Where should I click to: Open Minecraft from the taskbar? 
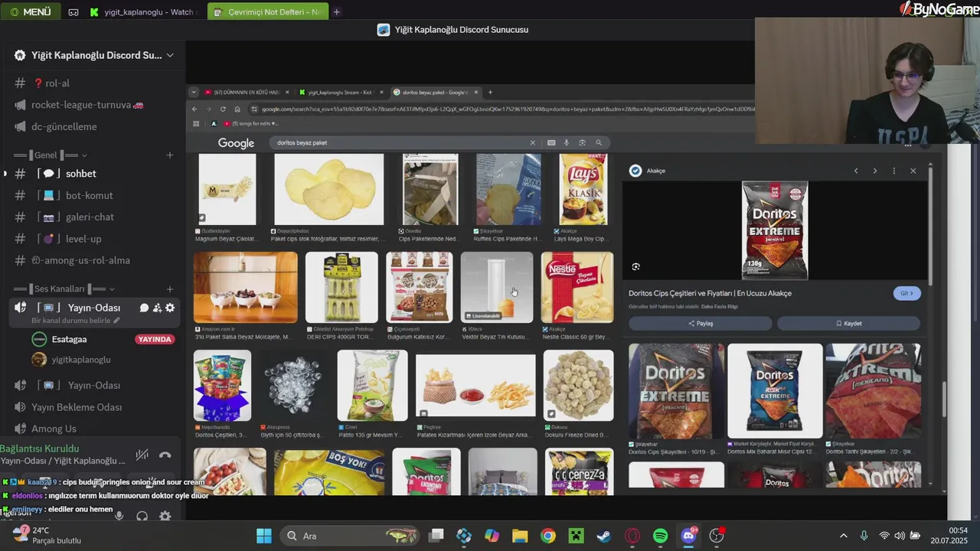[576, 536]
